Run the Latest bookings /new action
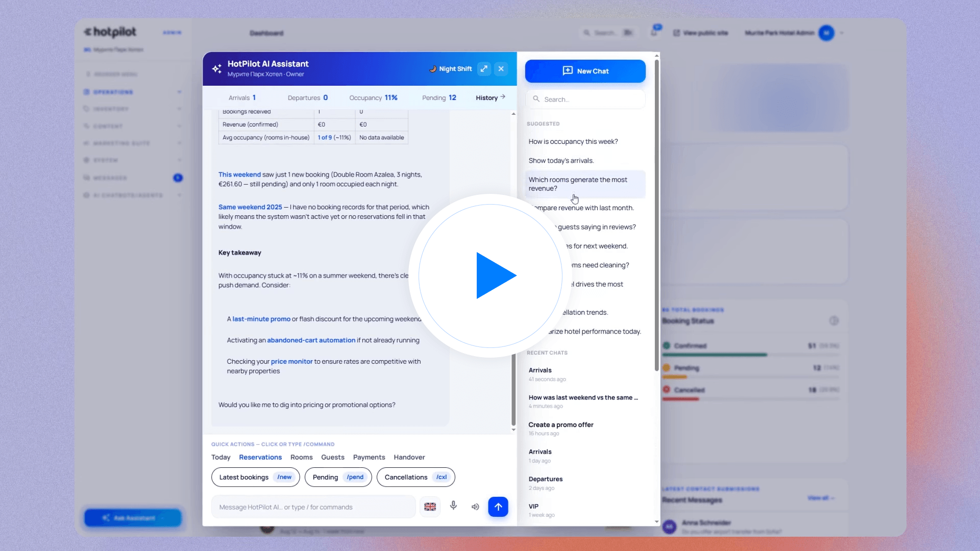Screen dimensions: 980x551 coord(256,477)
